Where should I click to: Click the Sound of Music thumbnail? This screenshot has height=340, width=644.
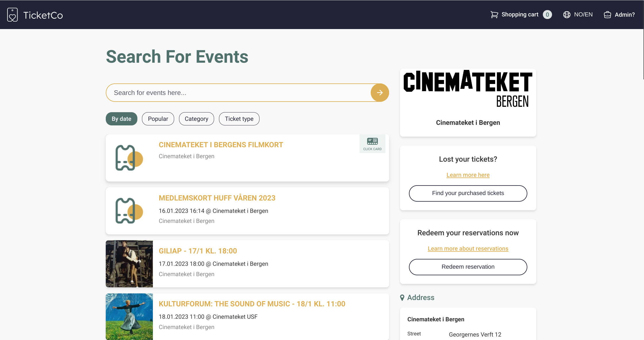pos(129,317)
